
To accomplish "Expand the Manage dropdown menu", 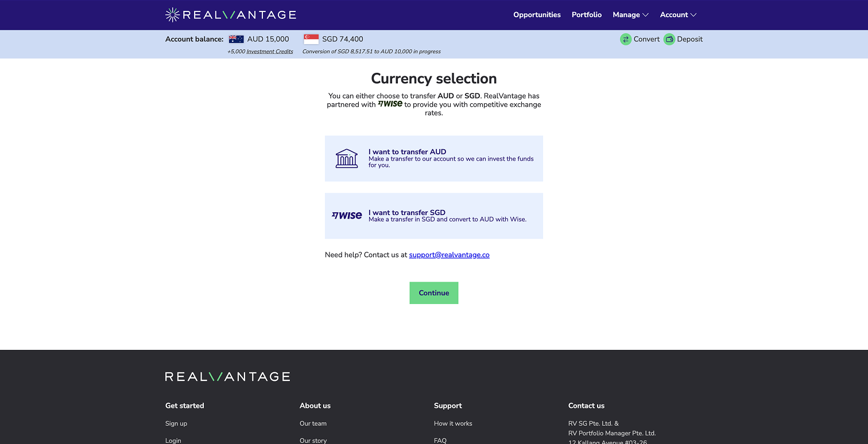I will coord(630,15).
